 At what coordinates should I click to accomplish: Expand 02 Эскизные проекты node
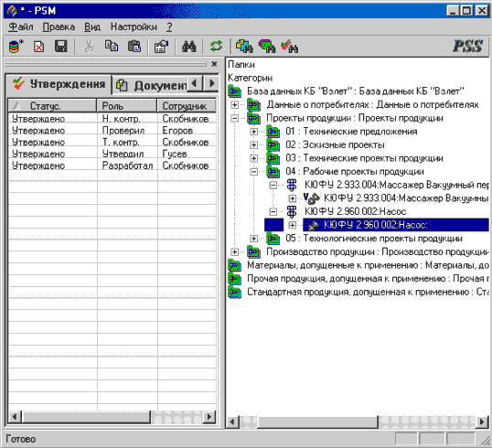coord(254,145)
